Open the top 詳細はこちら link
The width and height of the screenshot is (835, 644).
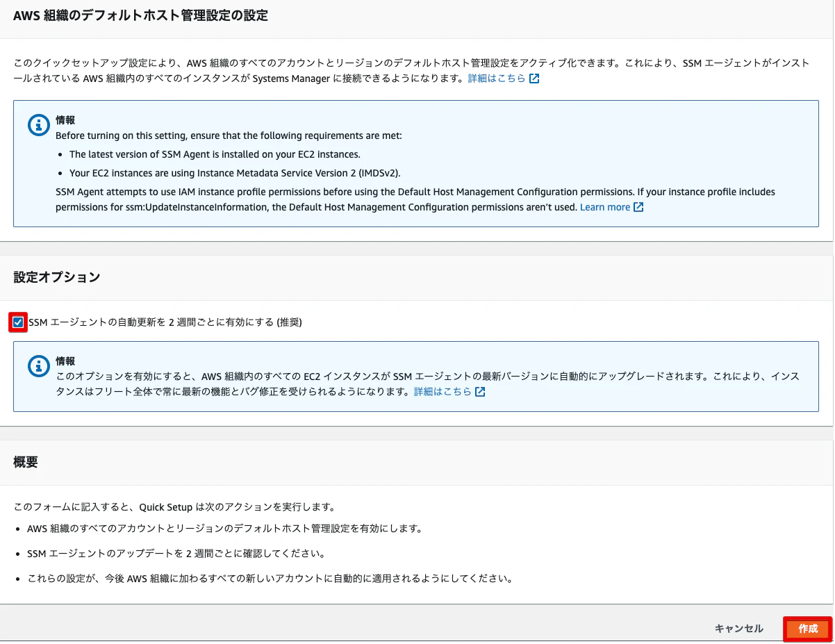coord(497,79)
